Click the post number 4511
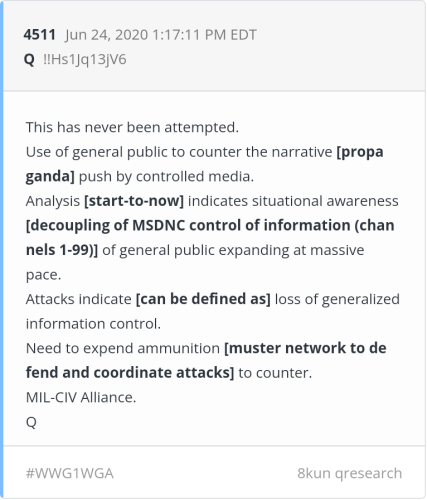Screen dimensions: 427x500 coord(39,35)
